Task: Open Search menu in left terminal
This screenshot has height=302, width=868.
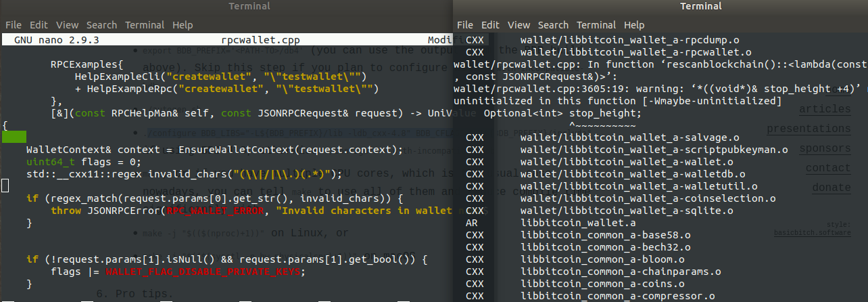Action: [101, 25]
